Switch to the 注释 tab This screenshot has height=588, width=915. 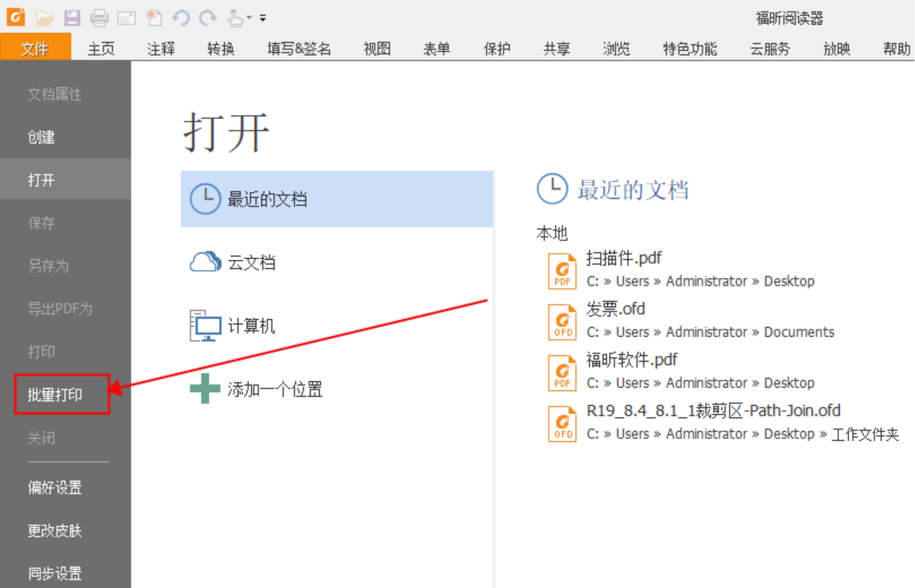point(161,49)
